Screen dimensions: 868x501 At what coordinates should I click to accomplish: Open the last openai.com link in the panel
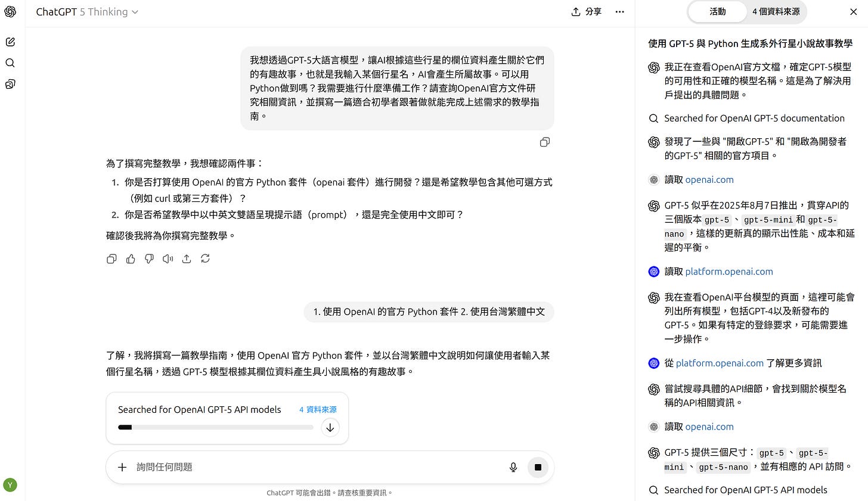pos(709,427)
